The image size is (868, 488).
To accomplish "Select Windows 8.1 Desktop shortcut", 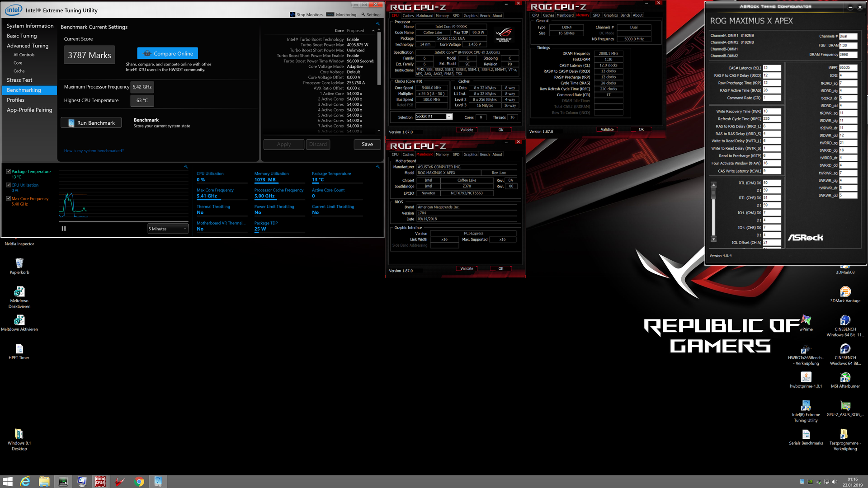I will [19, 439].
